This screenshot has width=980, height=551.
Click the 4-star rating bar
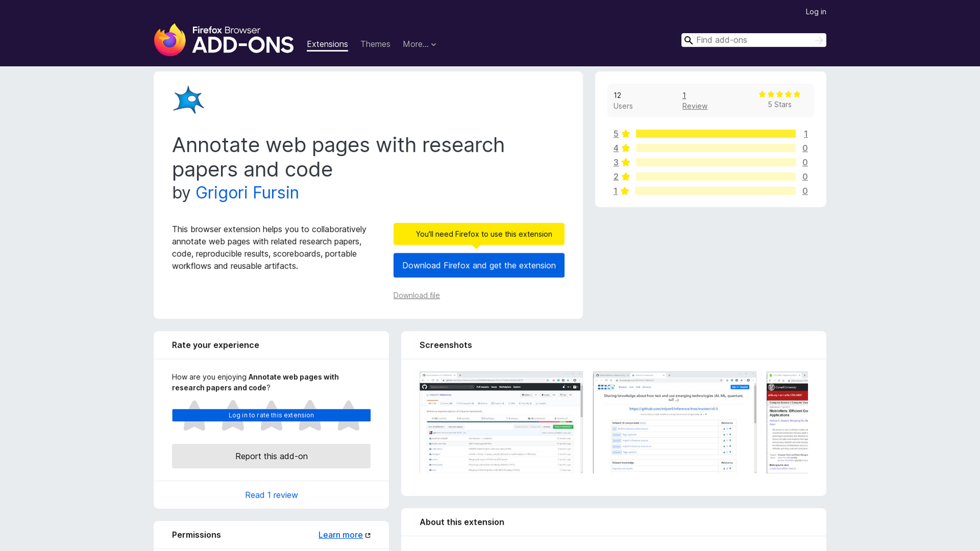point(715,148)
